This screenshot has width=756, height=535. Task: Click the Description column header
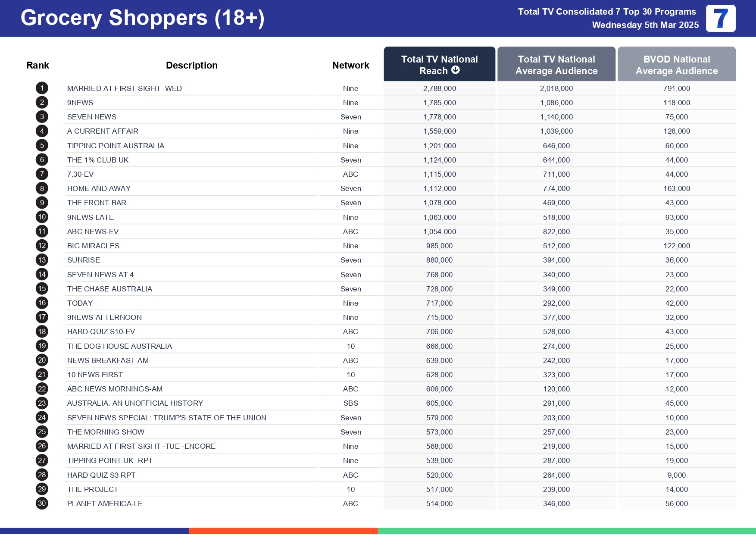(192, 66)
